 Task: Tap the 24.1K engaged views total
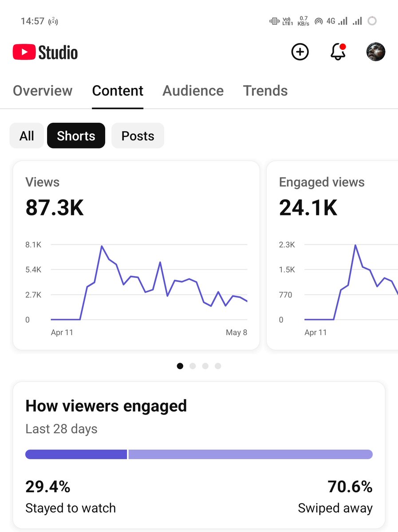pos(308,207)
